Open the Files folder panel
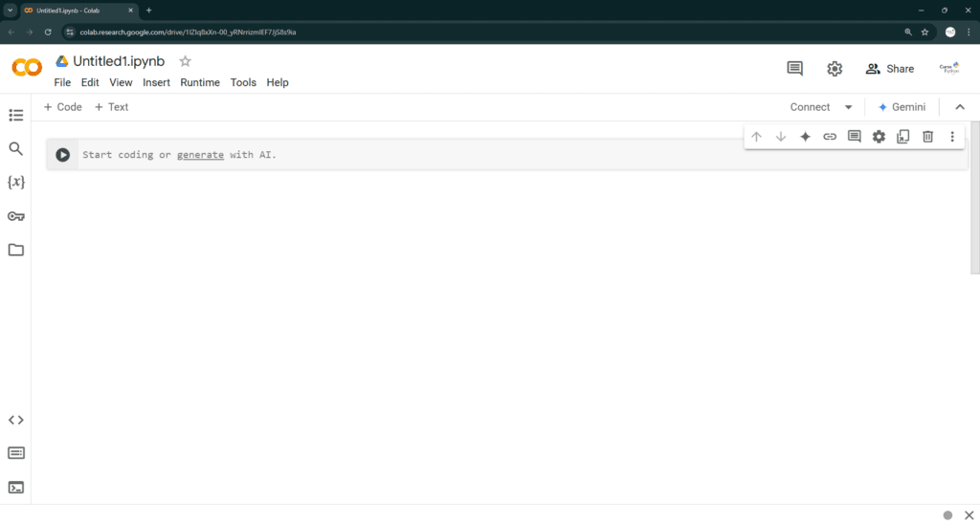 [15, 250]
